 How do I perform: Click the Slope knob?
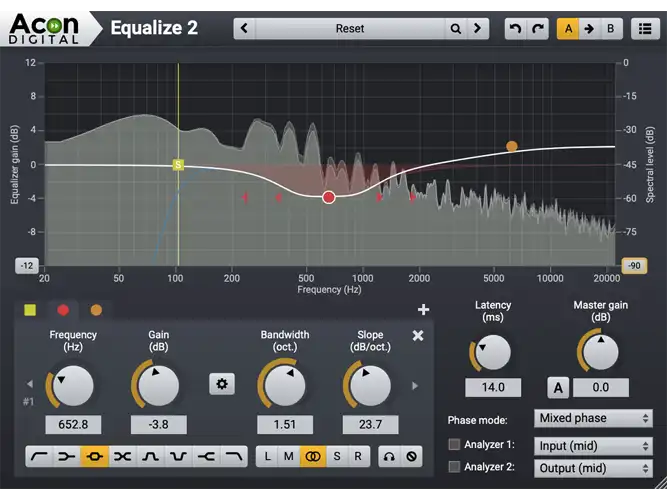coord(370,386)
